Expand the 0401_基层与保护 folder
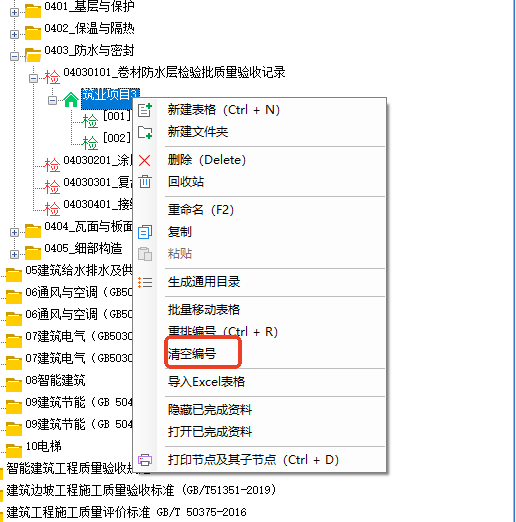 click(14, 13)
